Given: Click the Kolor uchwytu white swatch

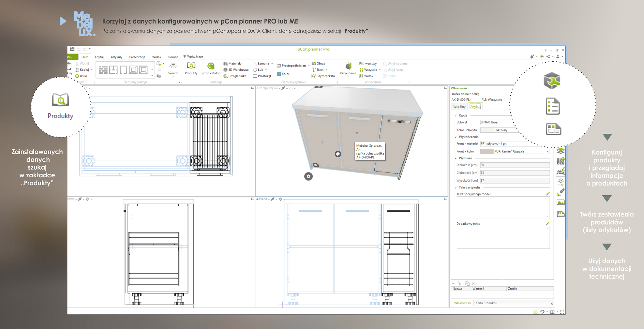Looking at the screenshot, I should [x=487, y=130].
